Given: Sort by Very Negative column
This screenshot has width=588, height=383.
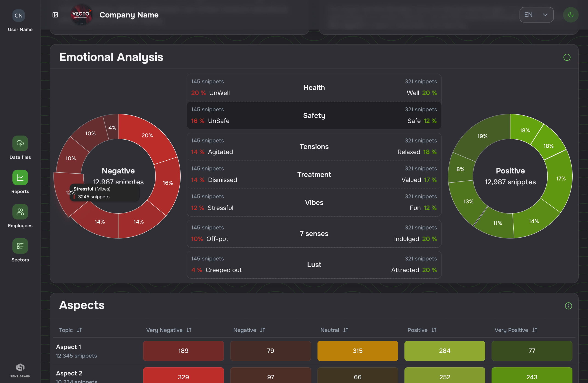Looking at the screenshot, I should (189, 330).
